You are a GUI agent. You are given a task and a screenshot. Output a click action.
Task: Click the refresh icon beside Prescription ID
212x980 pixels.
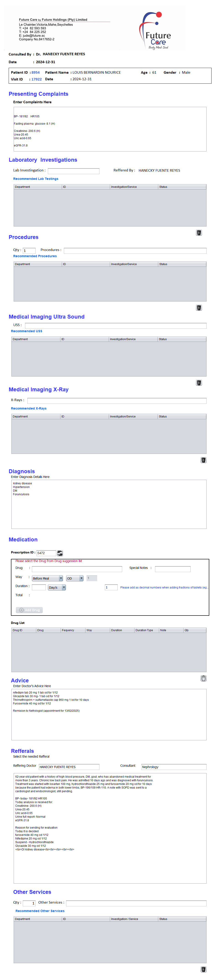click(60, 553)
